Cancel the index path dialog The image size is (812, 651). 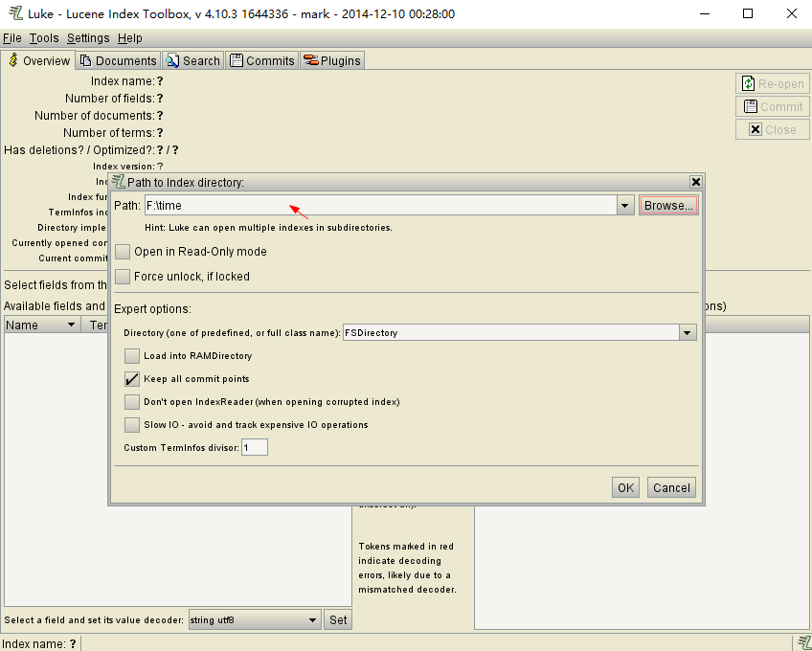(671, 488)
